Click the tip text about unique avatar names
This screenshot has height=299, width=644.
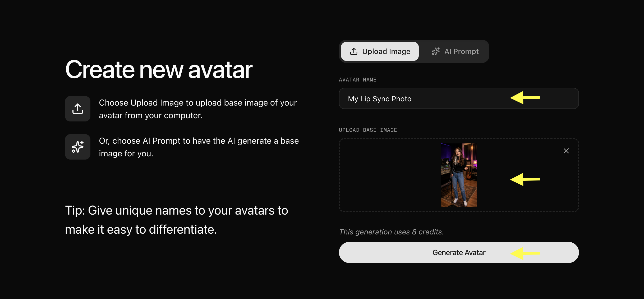[x=177, y=220]
